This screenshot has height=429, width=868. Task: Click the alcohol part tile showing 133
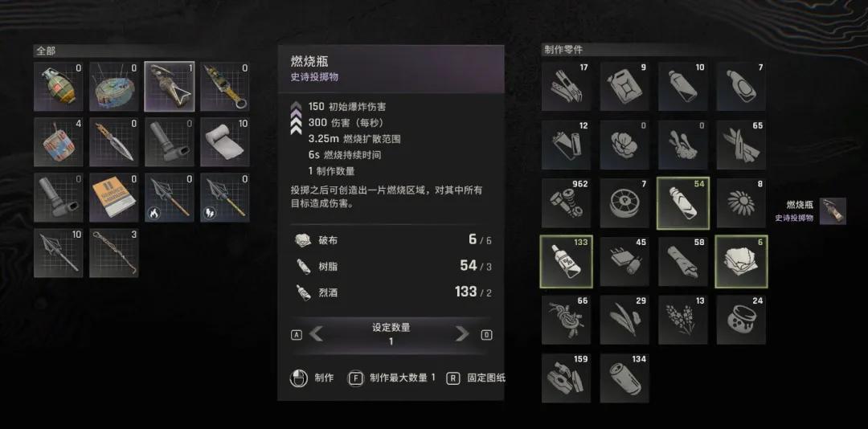point(566,261)
